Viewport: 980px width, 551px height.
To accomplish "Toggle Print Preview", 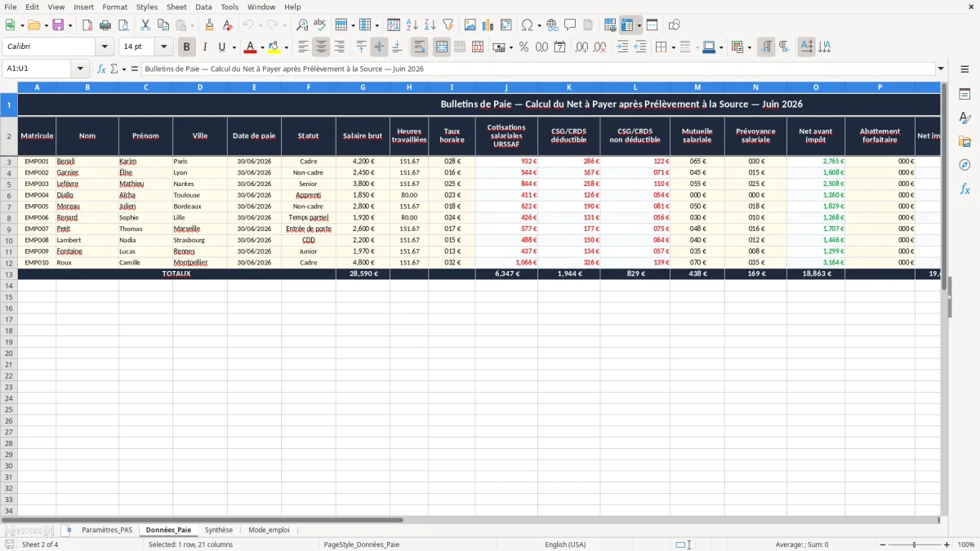I will click(x=123, y=25).
